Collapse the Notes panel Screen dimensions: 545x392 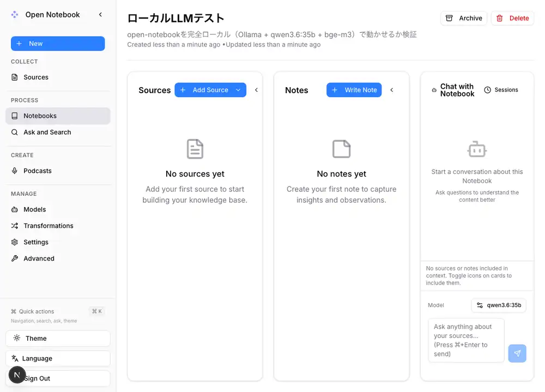[x=392, y=89]
